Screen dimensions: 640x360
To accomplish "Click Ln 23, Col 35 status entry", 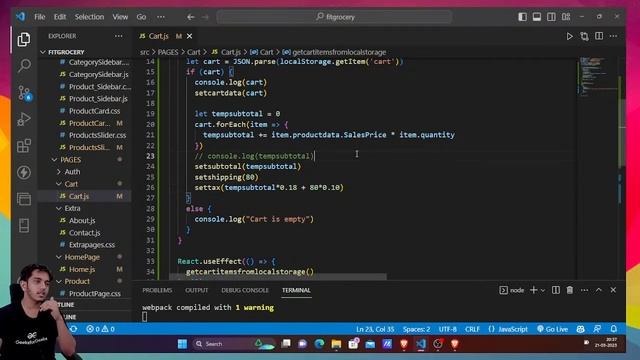I will click(375, 329).
